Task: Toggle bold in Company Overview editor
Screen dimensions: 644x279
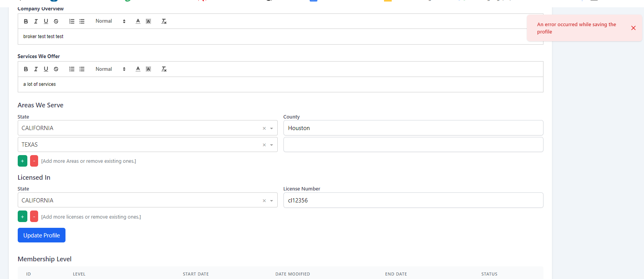Action: pos(26,22)
